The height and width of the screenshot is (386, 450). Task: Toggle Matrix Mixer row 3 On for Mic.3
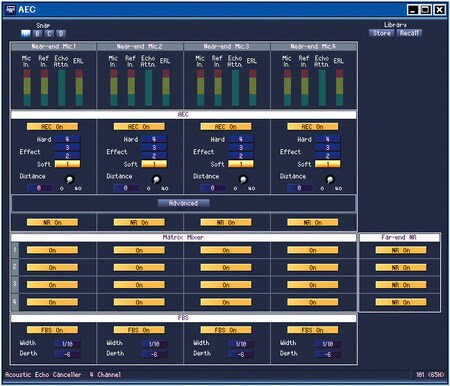[x=226, y=285]
